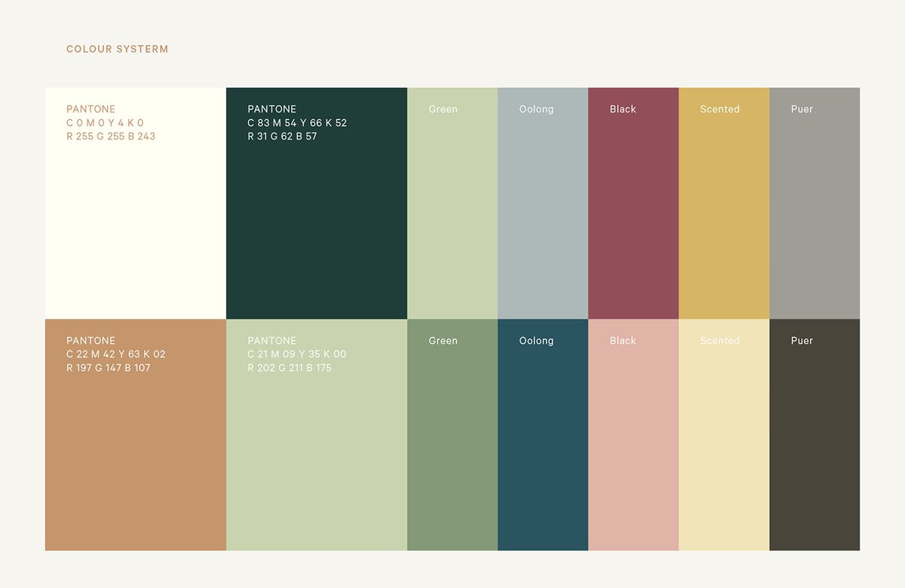This screenshot has width=905, height=588.
Task: Select the large light sage Pantone swatch
Action: pos(317,460)
